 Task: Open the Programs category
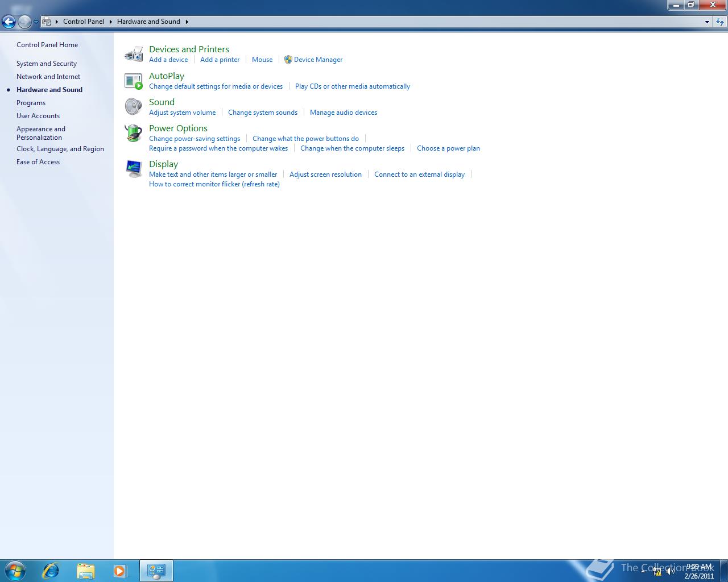(31, 103)
